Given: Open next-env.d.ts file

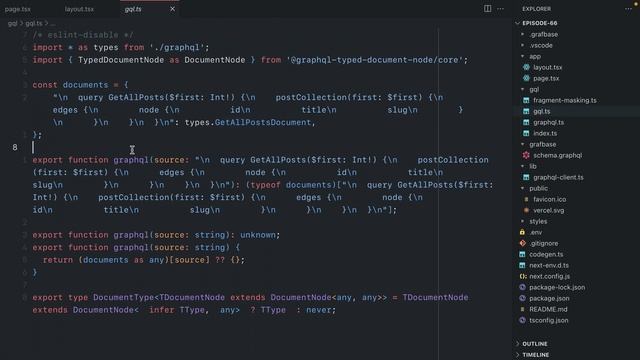Looking at the screenshot, I should coord(549,266).
